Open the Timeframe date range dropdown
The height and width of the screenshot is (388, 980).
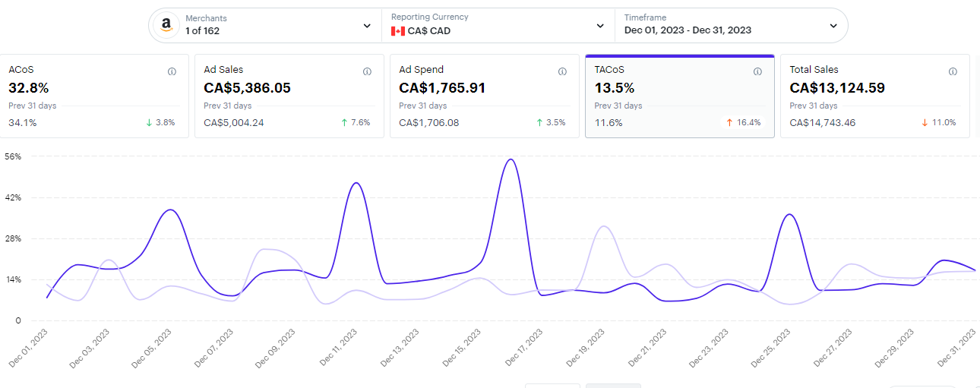click(x=833, y=25)
